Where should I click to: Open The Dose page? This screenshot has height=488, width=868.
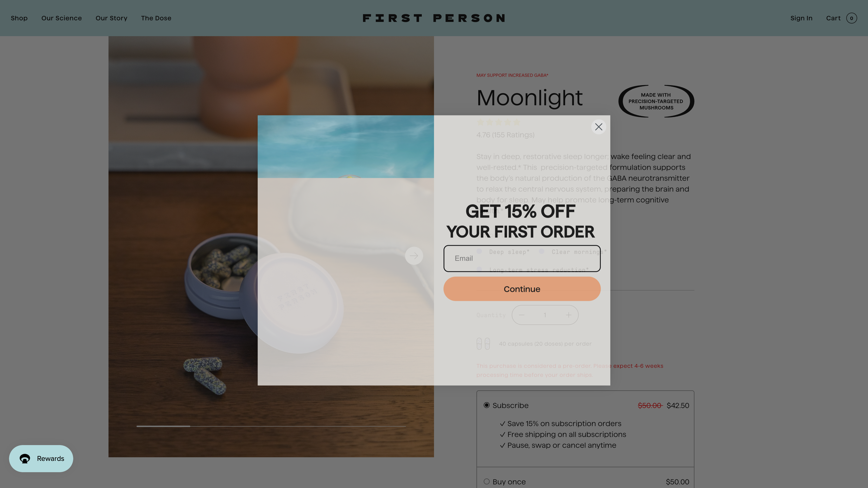(x=156, y=18)
